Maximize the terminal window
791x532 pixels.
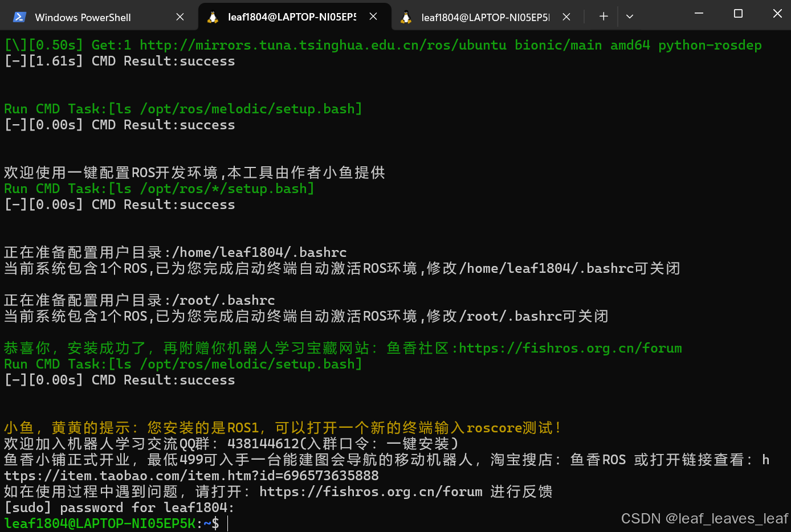click(x=738, y=13)
